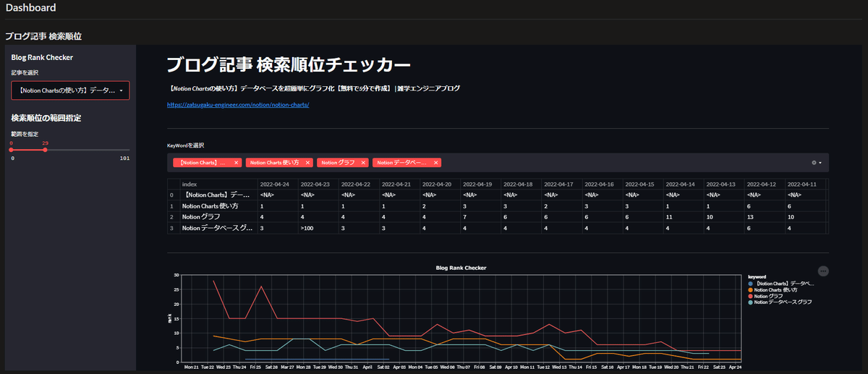Click the 2022-04-22 column header

[358, 184]
